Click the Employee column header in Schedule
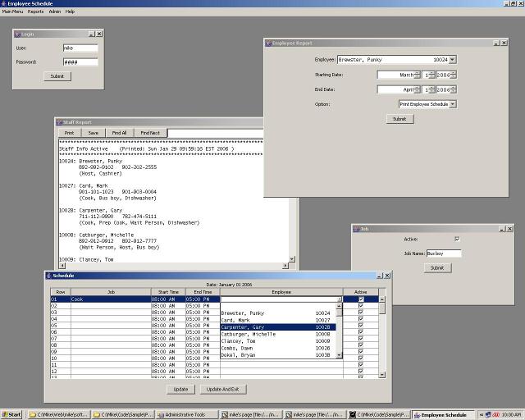This screenshot has width=525, height=420. pos(281,292)
